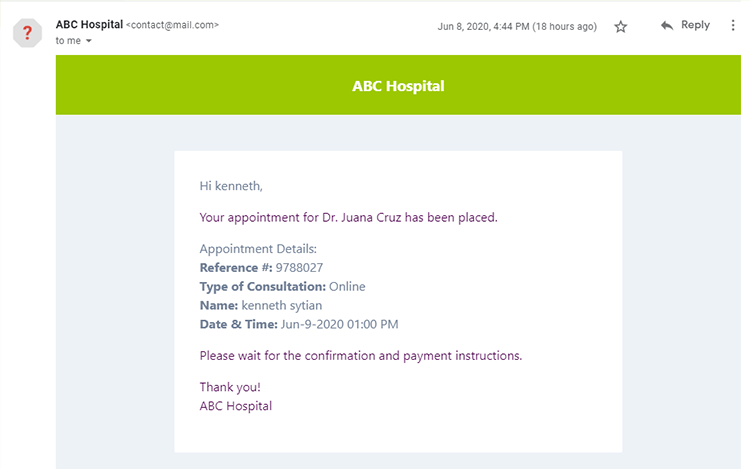
Task: Click the sender's question mark avatar
Action: coord(28,33)
